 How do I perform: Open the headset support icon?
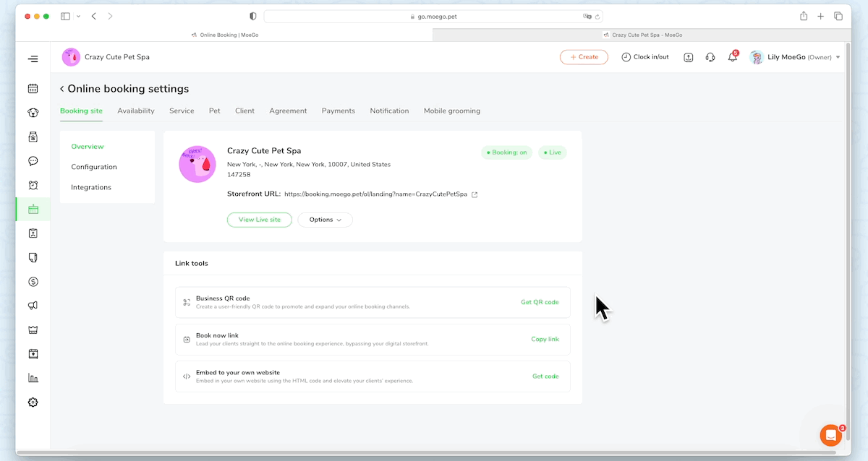point(710,57)
